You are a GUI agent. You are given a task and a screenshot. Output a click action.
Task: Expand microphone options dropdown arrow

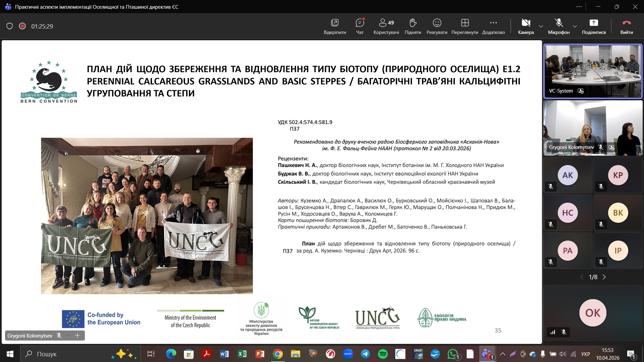(575, 26)
